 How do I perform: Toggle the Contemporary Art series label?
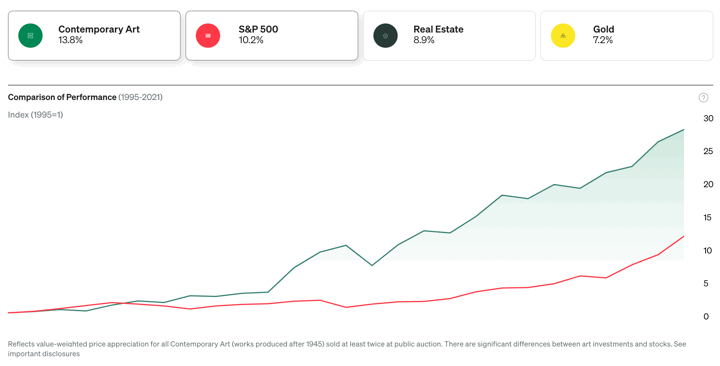coord(99,29)
